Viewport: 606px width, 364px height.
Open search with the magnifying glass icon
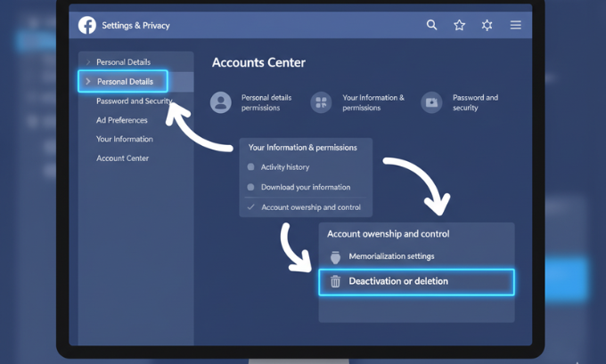click(x=432, y=26)
